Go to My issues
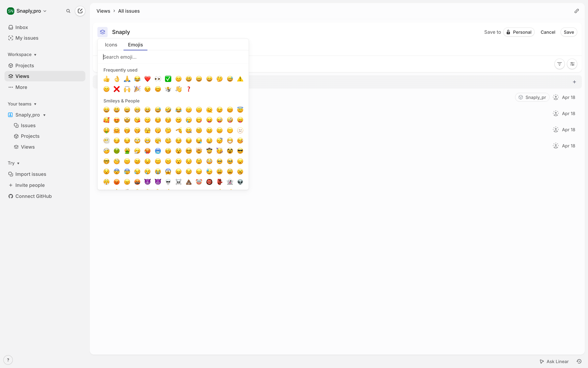588x368 pixels. click(45, 38)
